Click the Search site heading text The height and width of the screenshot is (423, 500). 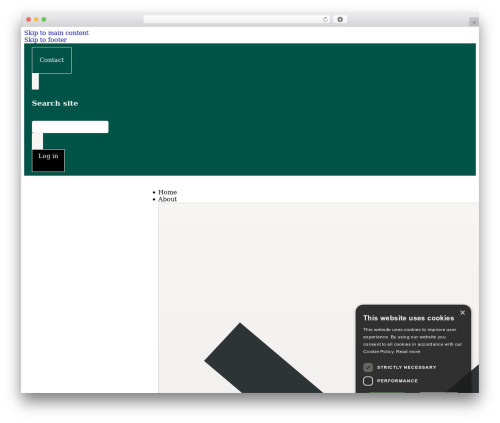55,103
